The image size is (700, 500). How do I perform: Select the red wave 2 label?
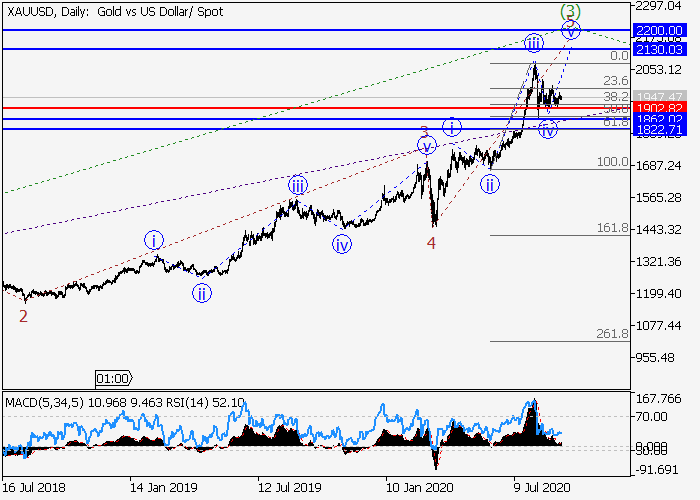[x=23, y=316]
